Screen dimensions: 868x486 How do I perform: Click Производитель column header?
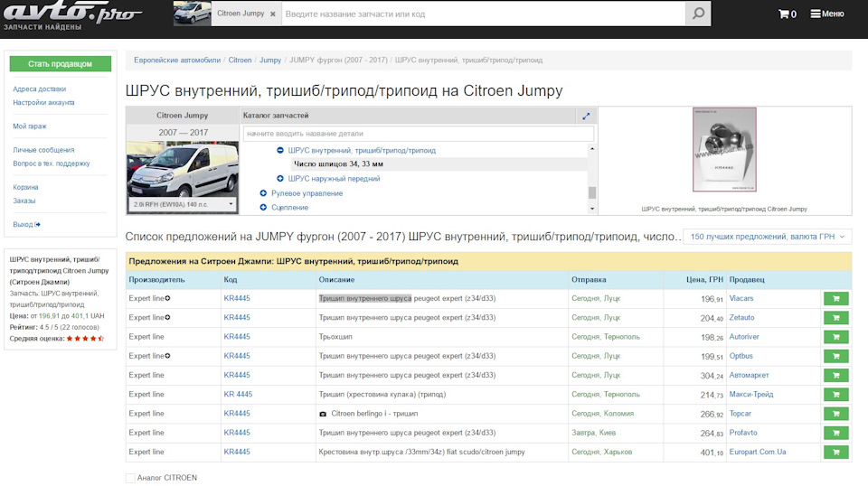(156, 280)
